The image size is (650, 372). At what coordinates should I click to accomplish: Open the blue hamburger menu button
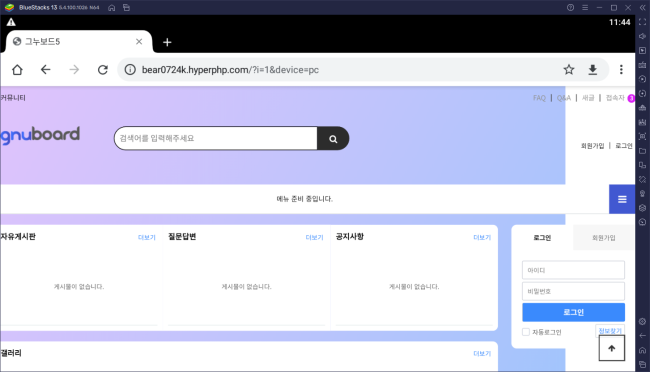point(622,199)
